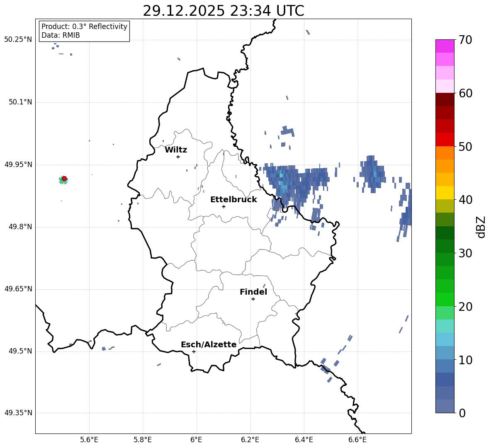Click the 50.25°N latitude label
Screen dimensions: 491x448
click(x=18, y=40)
